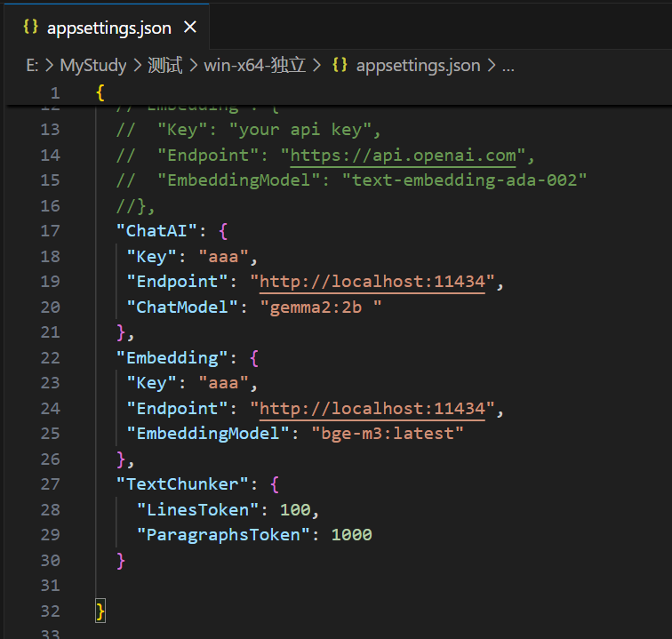This screenshot has width=672, height=639.
Task: Click the JSON file icon in the breadcrumb
Action: [x=340, y=65]
